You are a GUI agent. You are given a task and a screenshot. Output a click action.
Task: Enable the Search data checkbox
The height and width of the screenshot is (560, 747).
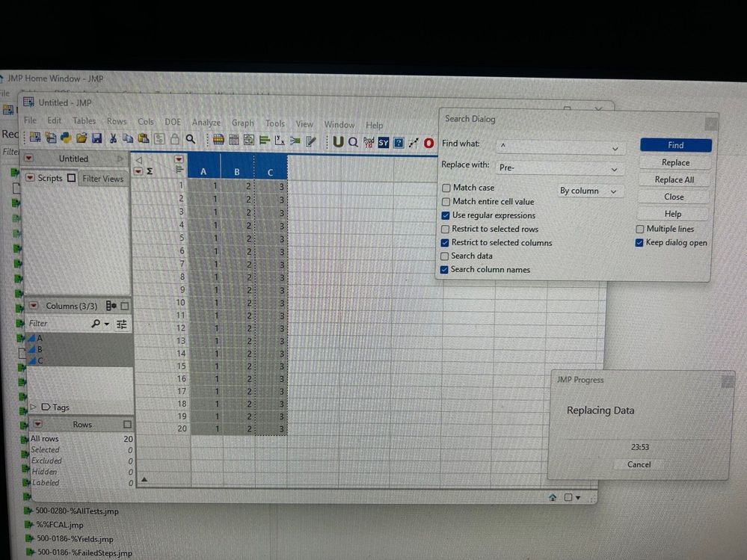pyautogui.click(x=444, y=256)
